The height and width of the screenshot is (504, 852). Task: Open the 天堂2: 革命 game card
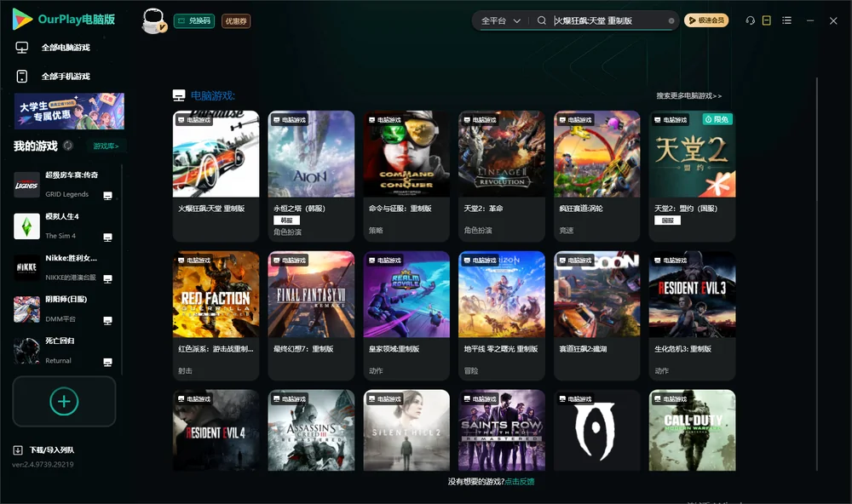point(502,176)
